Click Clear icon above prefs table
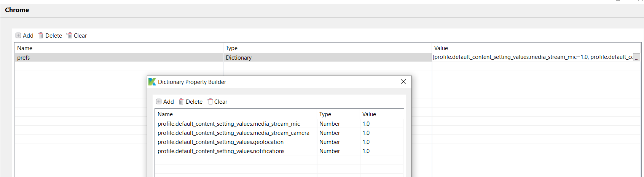The width and height of the screenshot is (644, 177). (x=69, y=35)
